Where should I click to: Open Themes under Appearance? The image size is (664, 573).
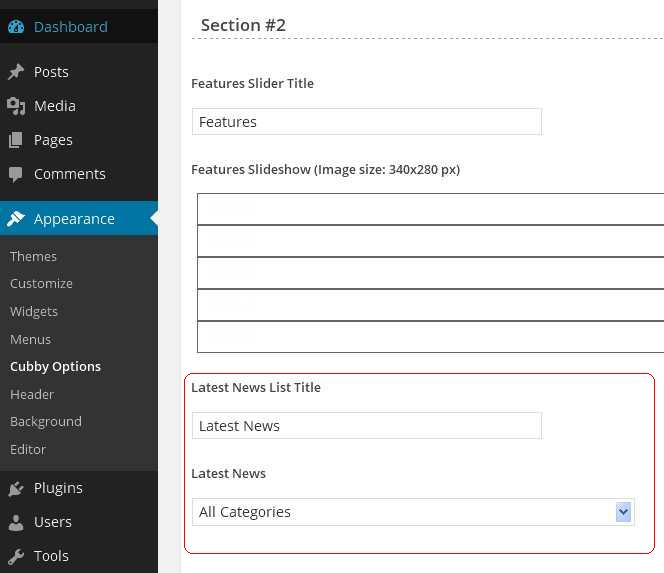pos(33,256)
